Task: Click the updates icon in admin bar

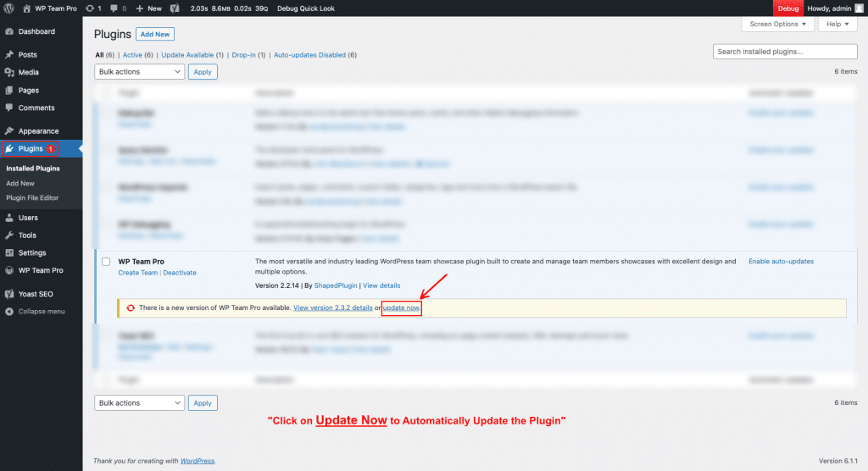Action: point(90,8)
